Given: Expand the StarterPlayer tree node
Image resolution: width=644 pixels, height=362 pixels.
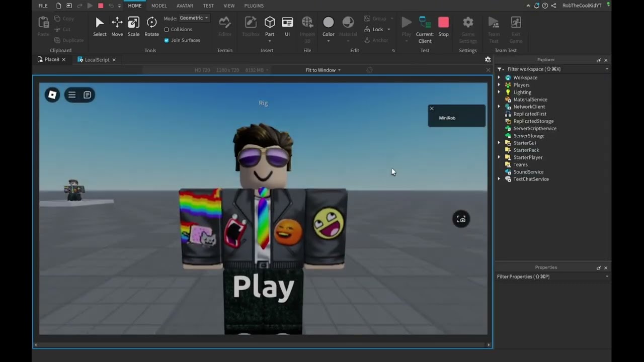Looking at the screenshot, I should click(499, 157).
